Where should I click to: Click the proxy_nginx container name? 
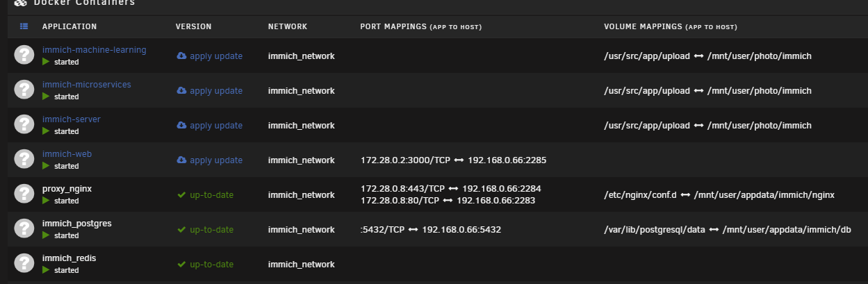[x=67, y=189]
